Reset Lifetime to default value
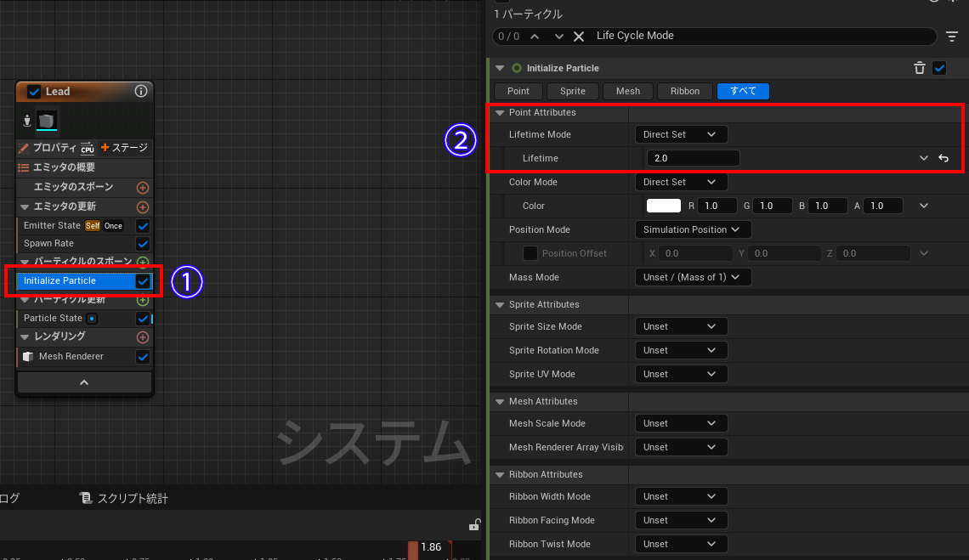Image resolution: width=969 pixels, height=560 pixels. (943, 158)
